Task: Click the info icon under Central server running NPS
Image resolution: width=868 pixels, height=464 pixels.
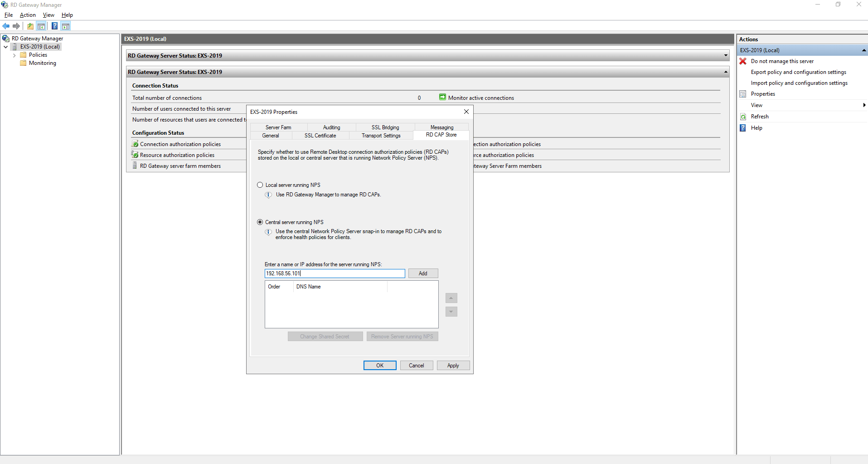Action: 268,232
